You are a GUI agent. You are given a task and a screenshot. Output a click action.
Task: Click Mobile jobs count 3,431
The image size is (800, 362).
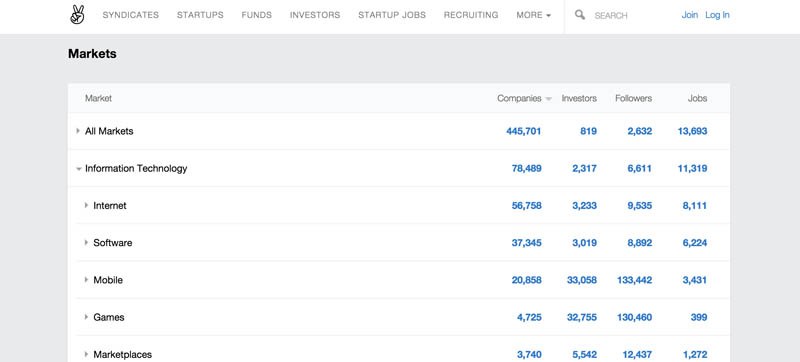[695, 280]
